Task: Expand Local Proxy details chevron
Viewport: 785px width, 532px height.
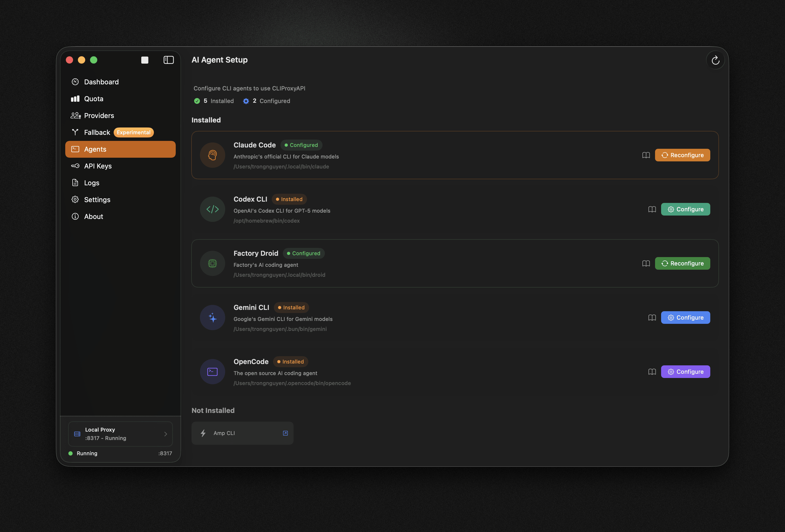Action: pos(165,434)
